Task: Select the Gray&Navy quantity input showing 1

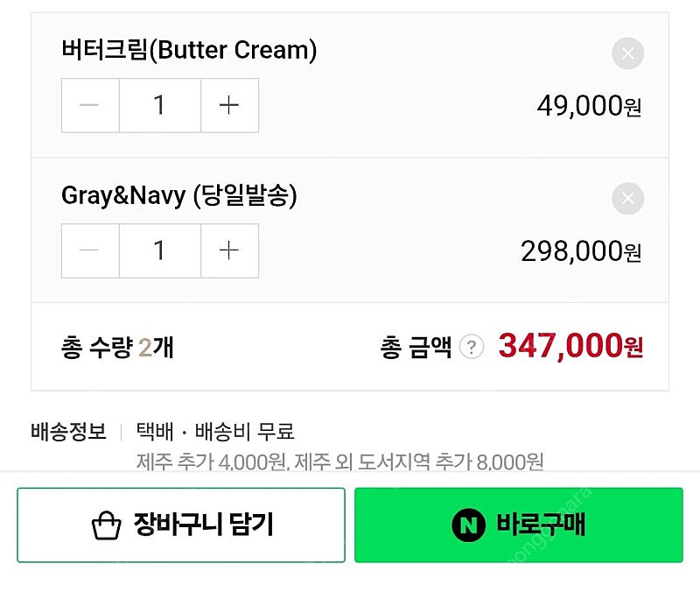Action: [x=158, y=250]
